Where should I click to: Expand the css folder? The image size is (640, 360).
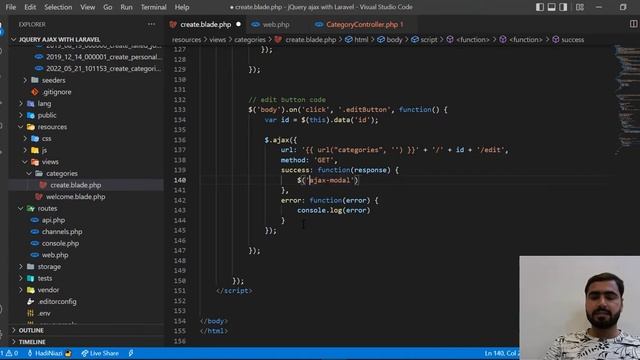(x=46, y=138)
